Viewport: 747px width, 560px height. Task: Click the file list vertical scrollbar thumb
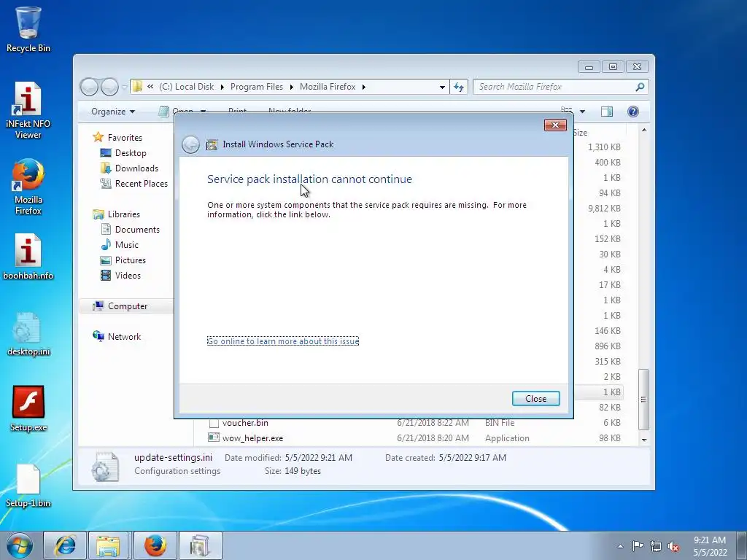[643, 399]
